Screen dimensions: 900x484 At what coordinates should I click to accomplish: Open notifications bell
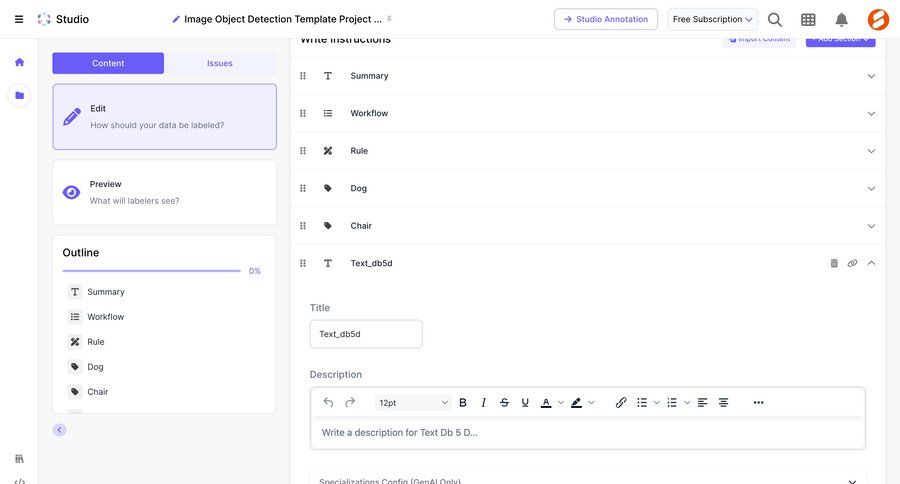coord(841,20)
